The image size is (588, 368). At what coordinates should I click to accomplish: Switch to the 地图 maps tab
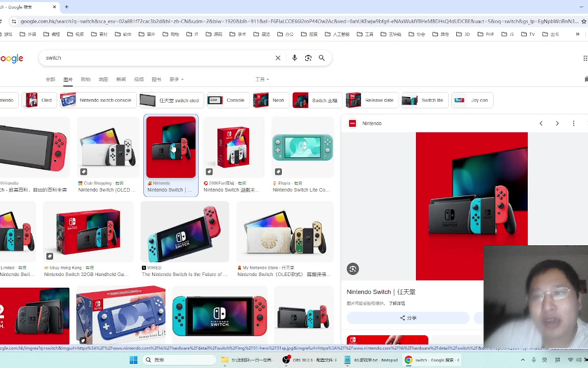(103, 79)
